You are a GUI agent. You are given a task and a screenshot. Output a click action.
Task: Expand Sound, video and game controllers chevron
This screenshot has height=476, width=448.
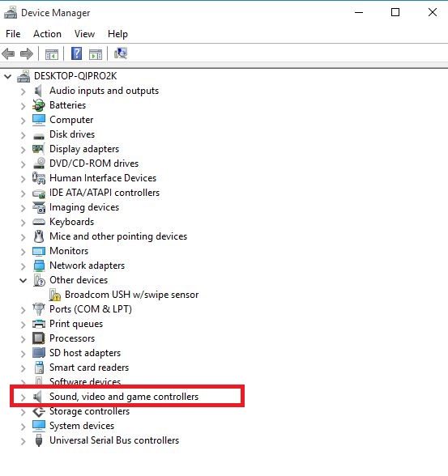23,397
